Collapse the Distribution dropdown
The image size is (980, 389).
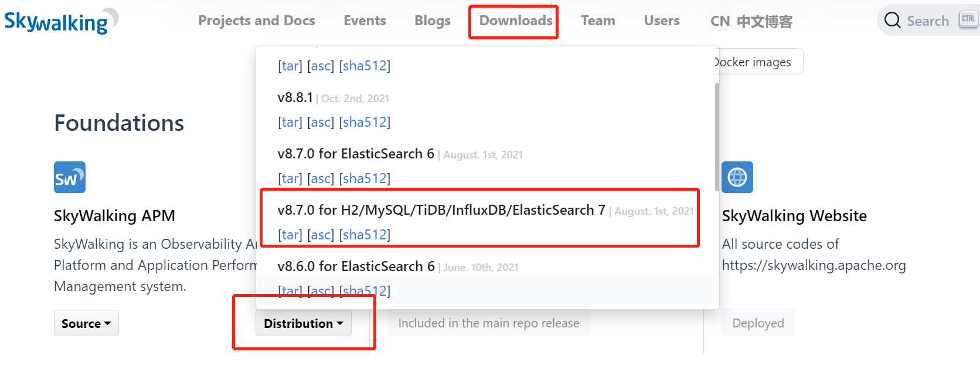(x=304, y=323)
